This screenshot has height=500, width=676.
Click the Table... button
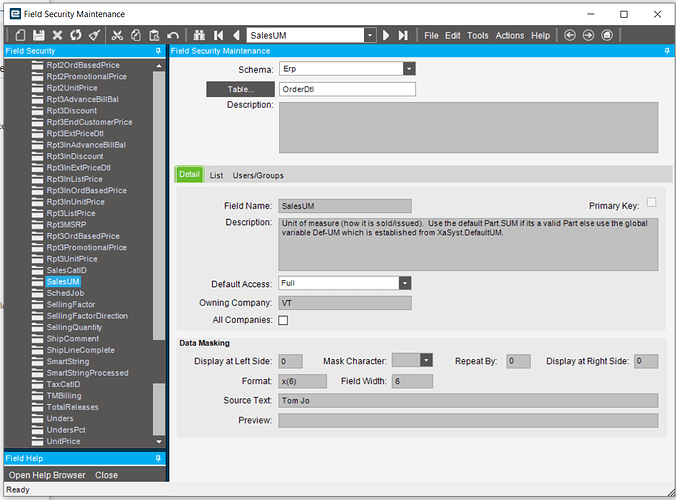241,89
